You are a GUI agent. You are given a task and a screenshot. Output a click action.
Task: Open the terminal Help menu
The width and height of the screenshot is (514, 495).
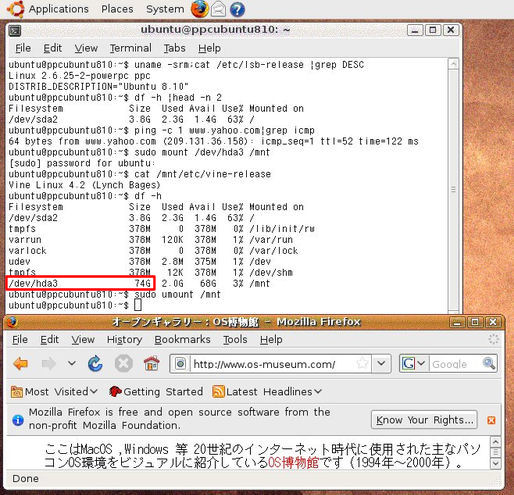[x=209, y=48]
